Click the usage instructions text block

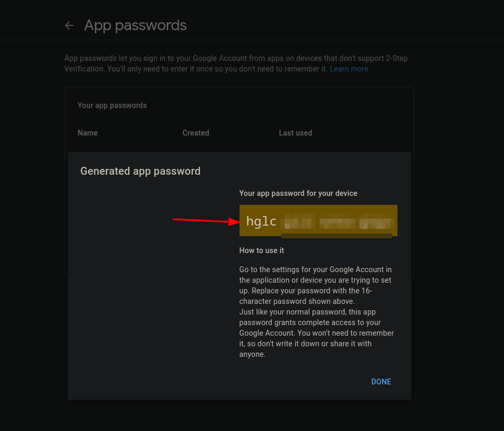coord(316,312)
